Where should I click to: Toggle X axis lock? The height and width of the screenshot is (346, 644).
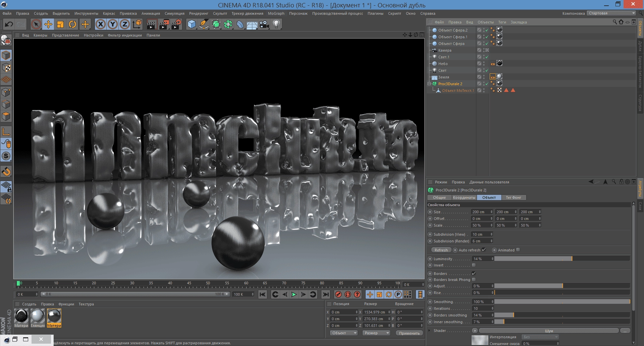(101, 24)
